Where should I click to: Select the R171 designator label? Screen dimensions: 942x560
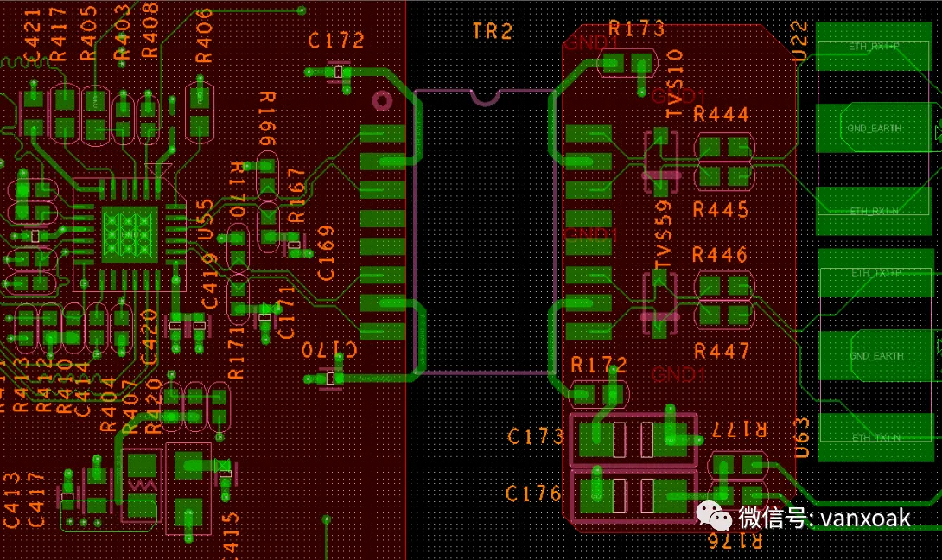click(x=236, y=353)
